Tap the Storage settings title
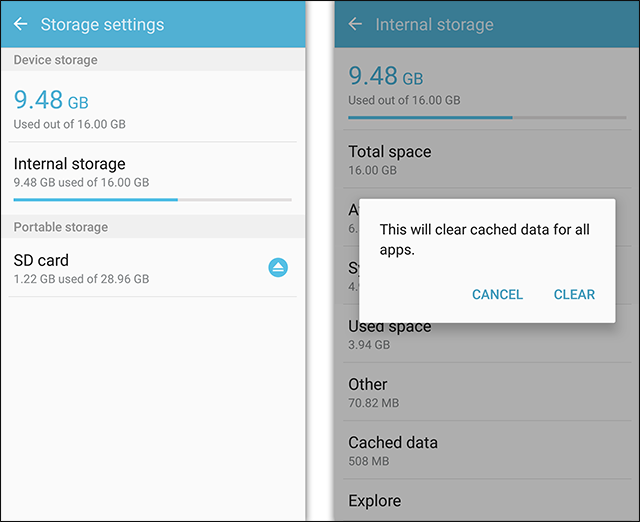 pos(102,24)
